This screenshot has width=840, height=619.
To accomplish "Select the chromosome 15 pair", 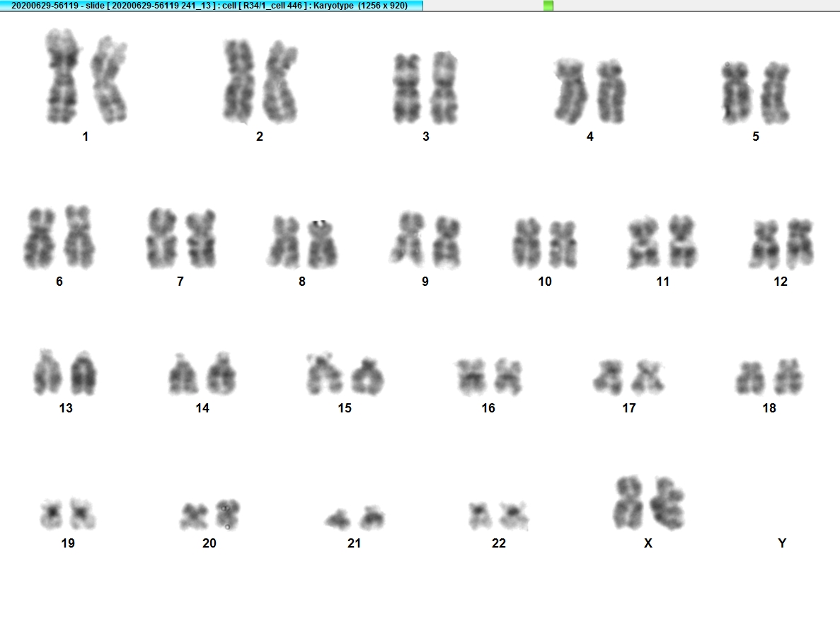I will click(x=345, y=374).
